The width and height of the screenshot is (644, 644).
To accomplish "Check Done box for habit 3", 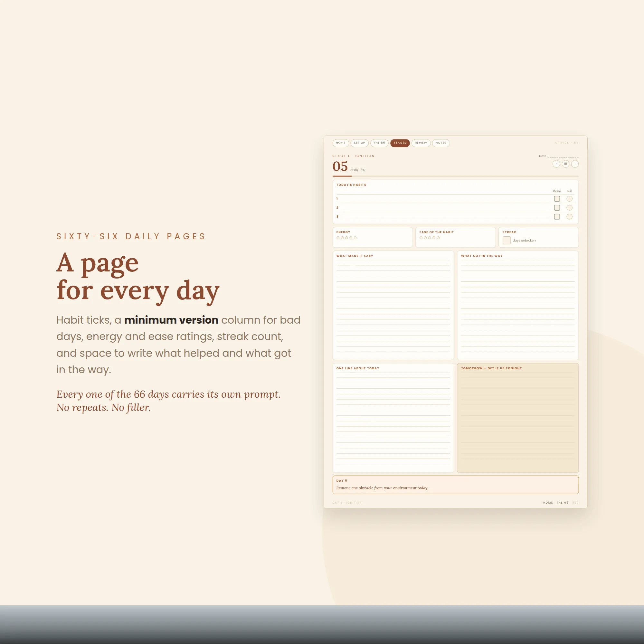I will coord(557,217).
